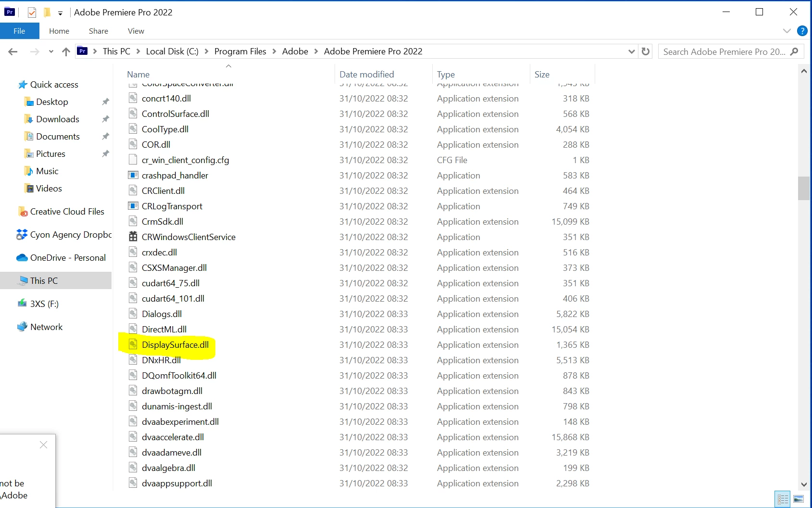This screenshot has height=508, width=812.
Task: Select the DQomfToolkit64.dll file
Action: pos(179,376)
